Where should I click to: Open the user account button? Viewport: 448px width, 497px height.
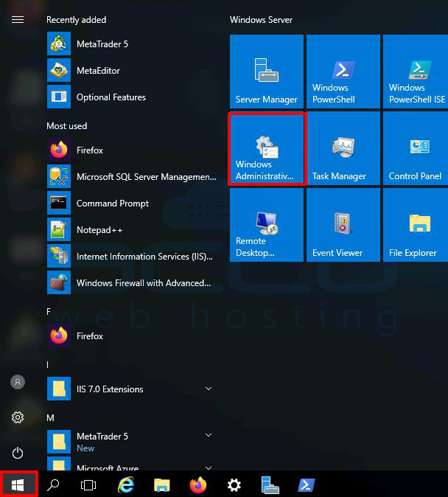(18, 382)
